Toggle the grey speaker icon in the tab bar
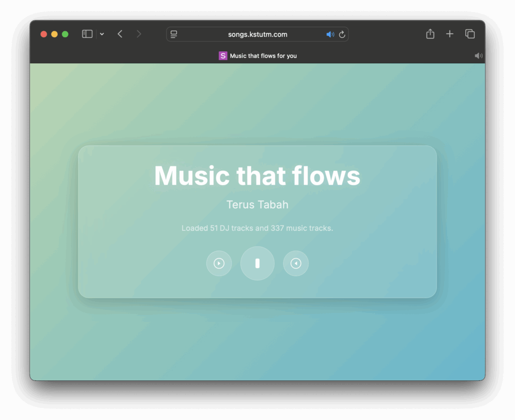This screenshot has width=515, height=420. (x=478, y=56)
